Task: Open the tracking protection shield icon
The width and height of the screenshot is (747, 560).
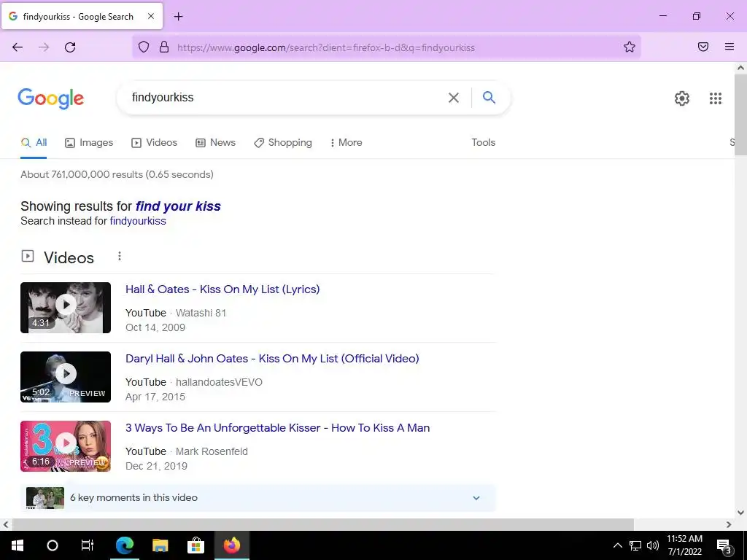Action: point(144,47)
